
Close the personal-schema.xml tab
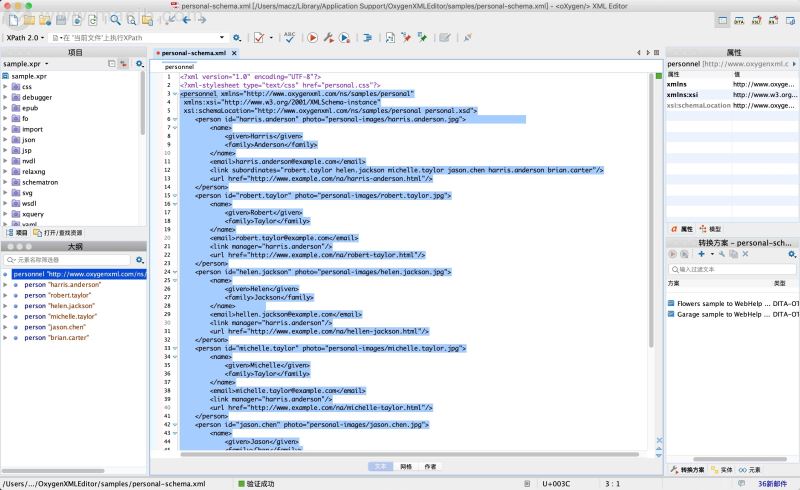pos(234,53)
